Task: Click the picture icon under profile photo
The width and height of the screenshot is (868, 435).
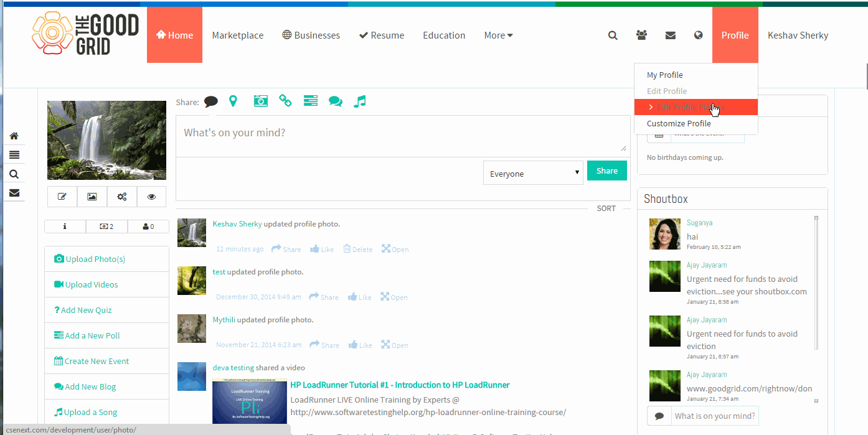Action: pos(92,197)
